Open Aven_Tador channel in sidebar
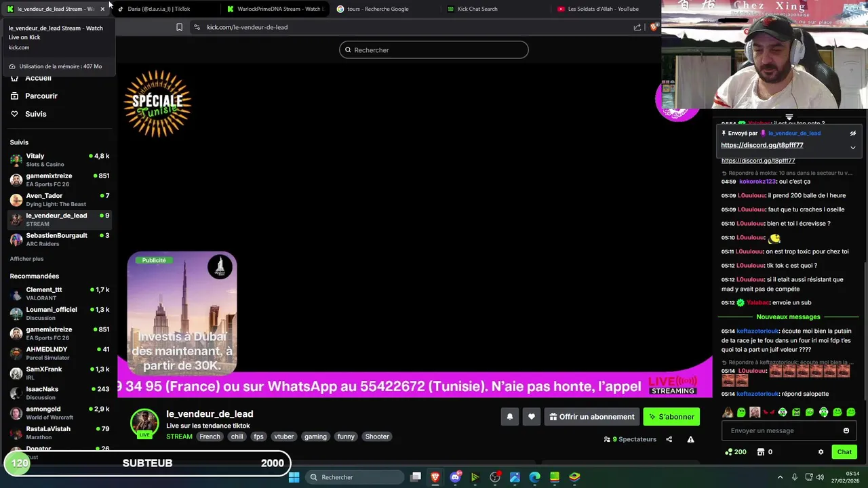The width and height of the screenshot is (868, 488). [x=58, y=200]
